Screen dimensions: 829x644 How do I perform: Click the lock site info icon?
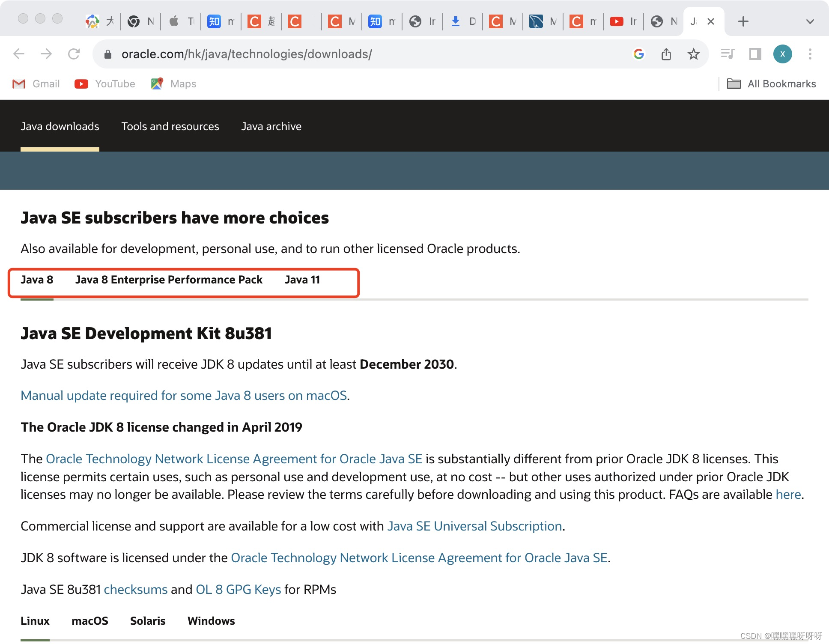[x=108, y=54]
